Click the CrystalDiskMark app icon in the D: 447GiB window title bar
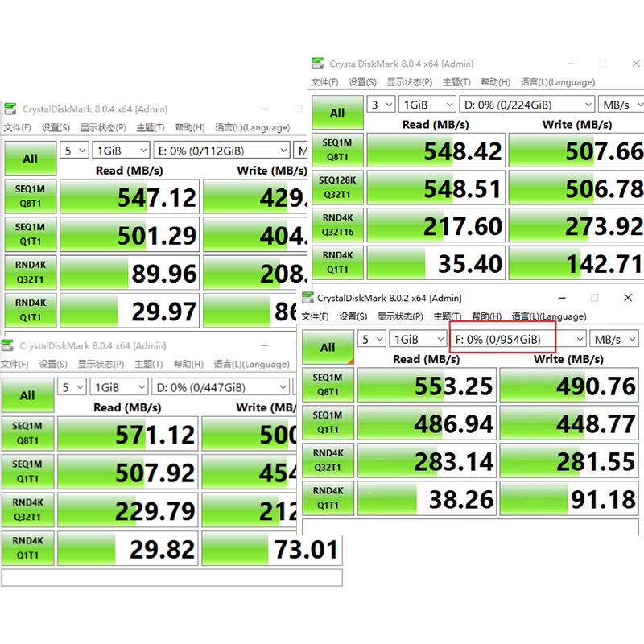This screenshot has width=644, height=644. (x=7, y=345)
